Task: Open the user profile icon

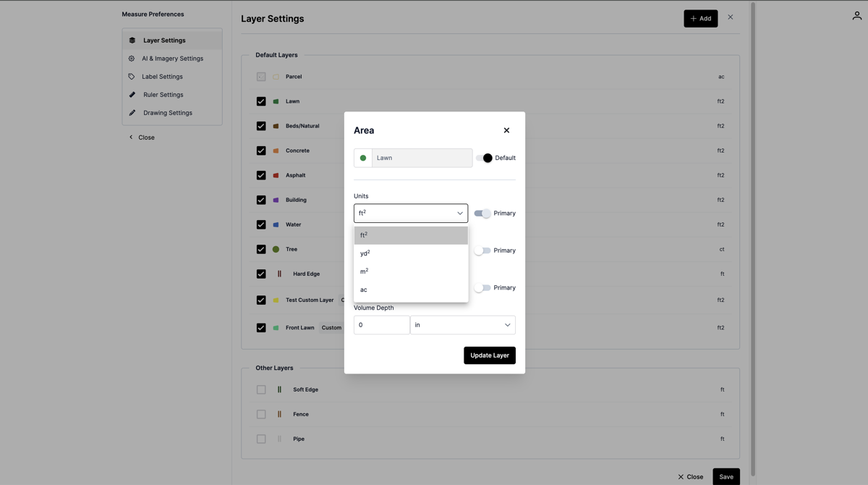Action: [856, 16]
